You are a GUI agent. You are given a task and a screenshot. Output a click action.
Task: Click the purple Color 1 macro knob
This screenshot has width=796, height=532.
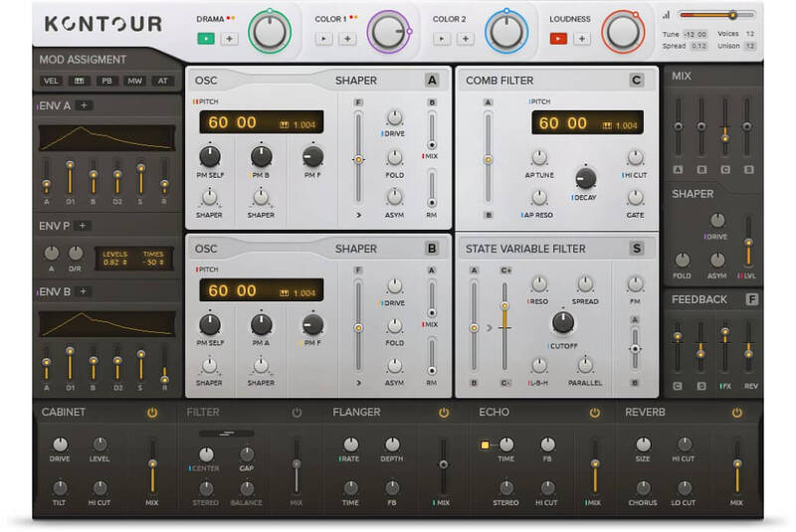tap(388, 32)
